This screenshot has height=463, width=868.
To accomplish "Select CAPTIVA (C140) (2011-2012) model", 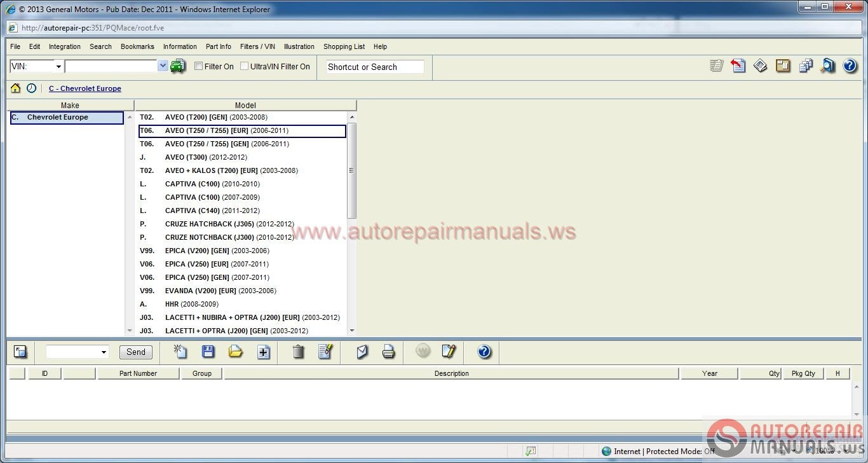I will 242,211.
